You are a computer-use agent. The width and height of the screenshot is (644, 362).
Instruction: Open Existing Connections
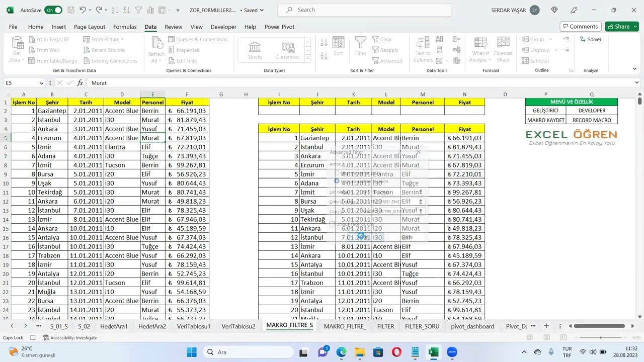110,61
